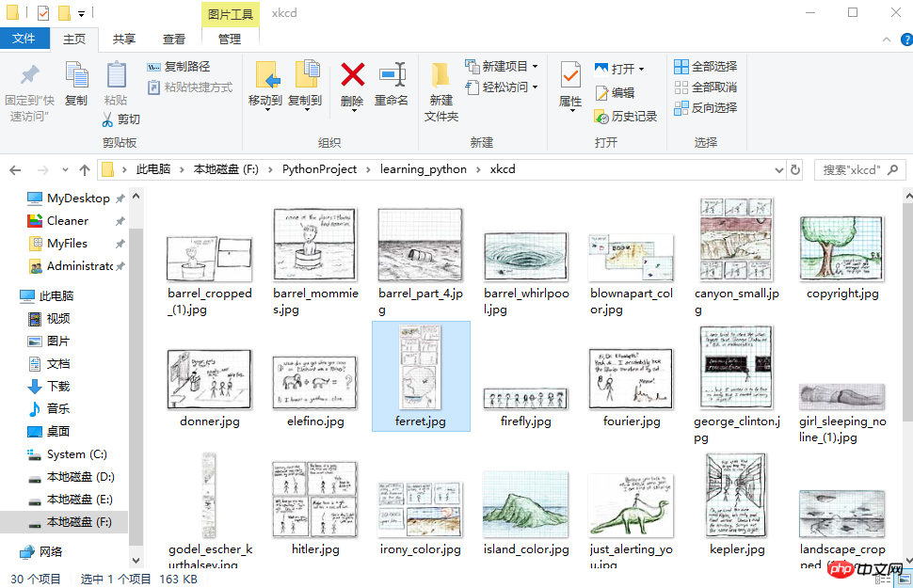Click quick access new folder icon in title bar
The height and width of the screenshot is (588, 913).
point(64,12)
